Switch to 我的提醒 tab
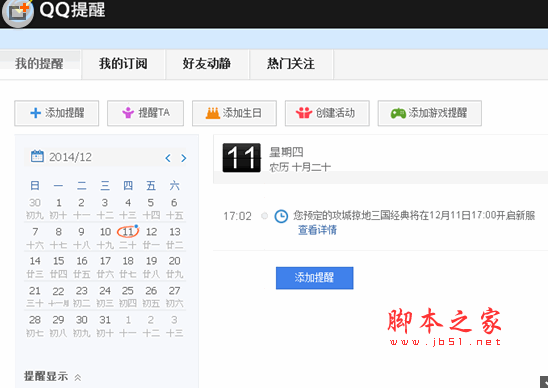This screenshot has width=548, height=388. click(40, 64)
